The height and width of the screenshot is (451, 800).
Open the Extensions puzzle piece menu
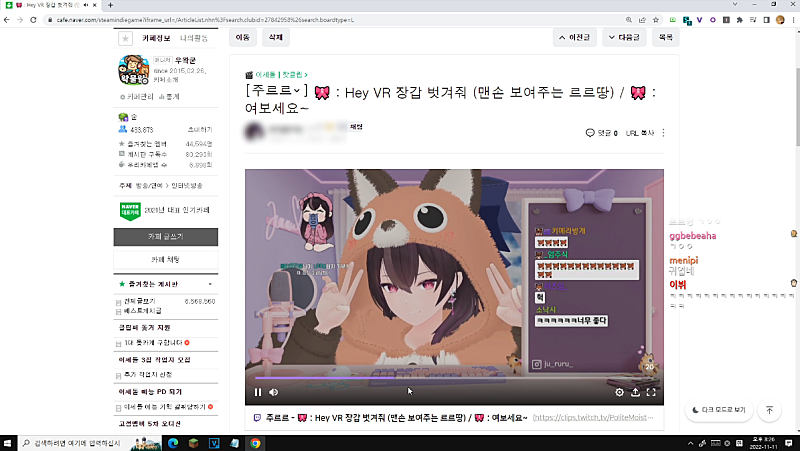coord(739,20)
